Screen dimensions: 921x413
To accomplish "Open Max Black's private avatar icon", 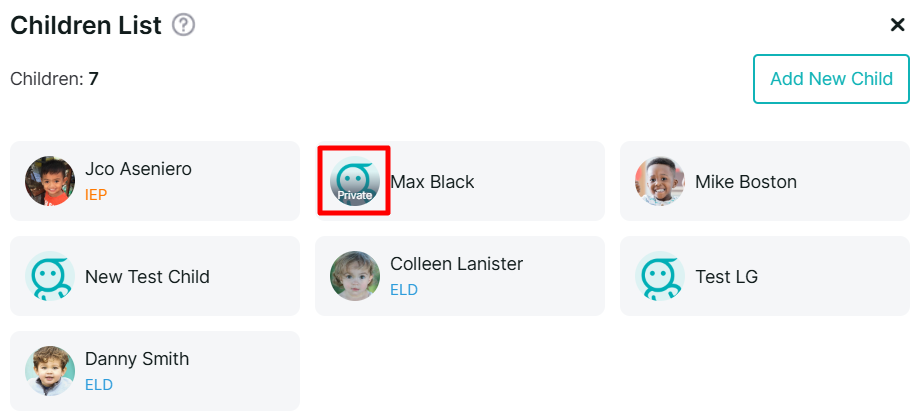I will 355,181.
